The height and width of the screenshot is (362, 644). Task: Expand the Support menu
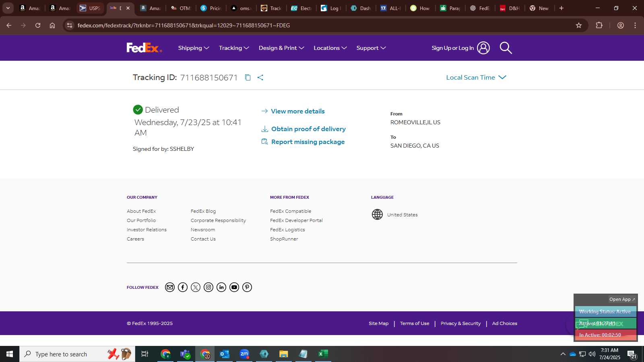[371, 48]
